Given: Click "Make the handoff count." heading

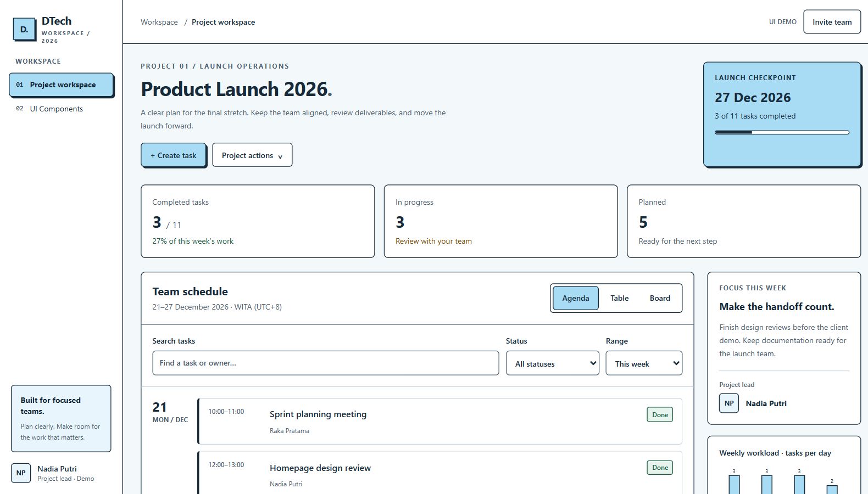Looking at the screenshot, I should click(777, 307).
